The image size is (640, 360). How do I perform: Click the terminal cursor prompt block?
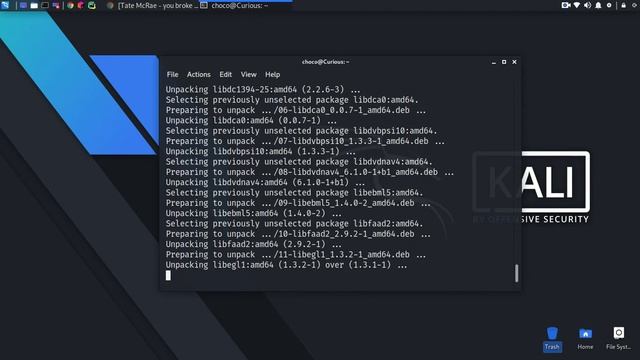coord(168,276)
